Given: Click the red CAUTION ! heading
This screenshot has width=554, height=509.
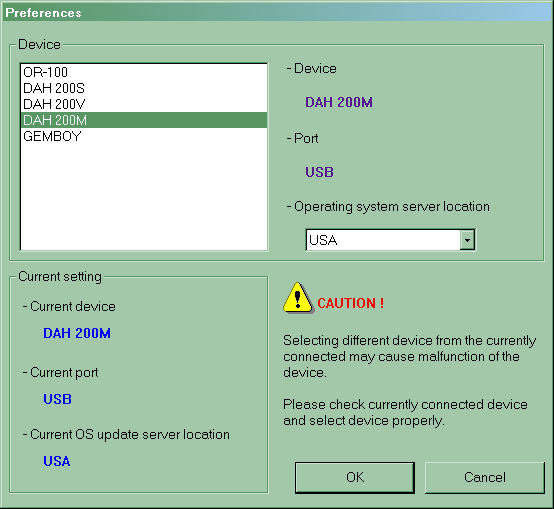Looking at the screenshot, I should [350, 303].
